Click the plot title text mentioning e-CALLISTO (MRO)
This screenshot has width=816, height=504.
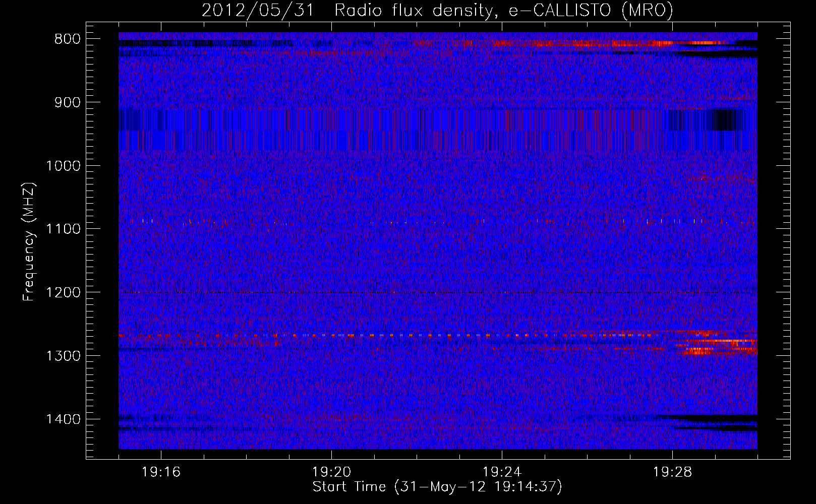437,10
